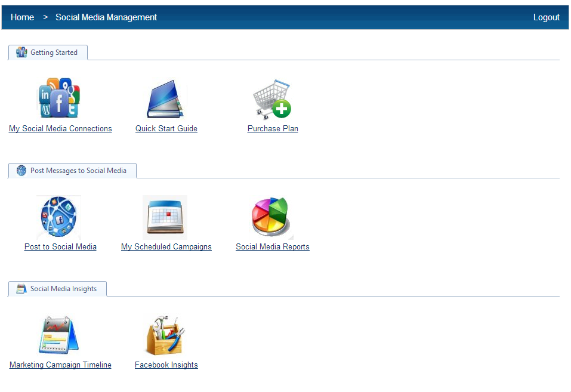Switch to the Getting Started tab
Screen dimensions: 571x392
[x=48, y=53]
